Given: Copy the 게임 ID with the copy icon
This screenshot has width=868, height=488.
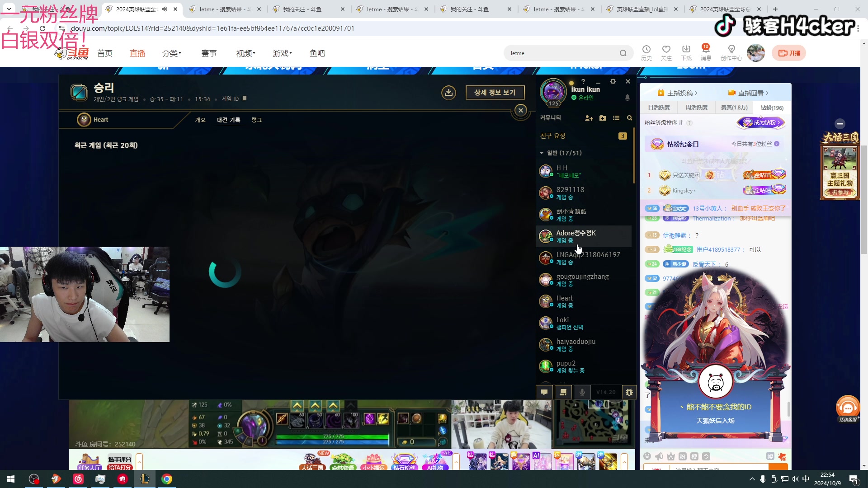Looking at the screenshot, I should pyautogui.click(x=244, y=99).
